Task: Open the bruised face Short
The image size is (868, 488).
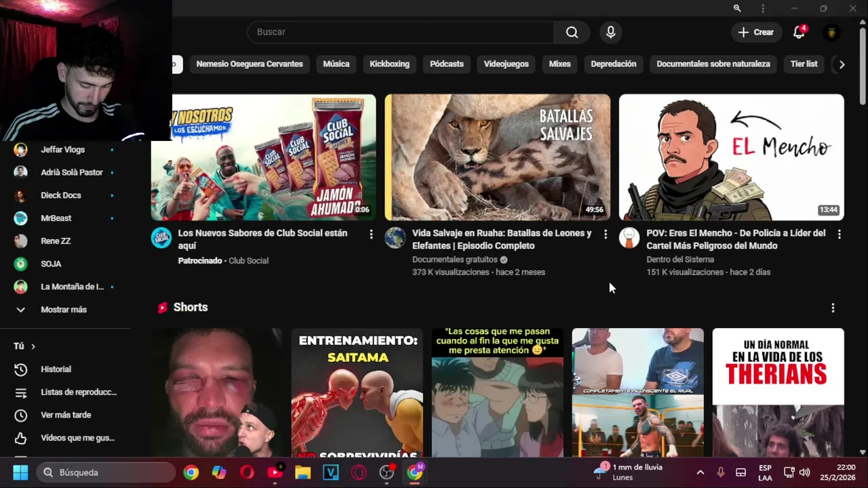Action: (216, 392)
